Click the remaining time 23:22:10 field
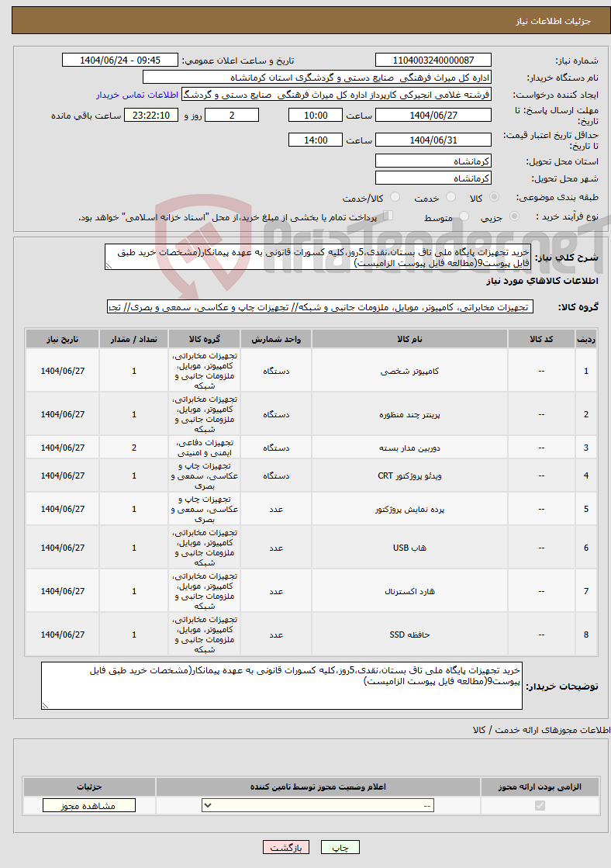611x868 pixels. pos(151,115)
